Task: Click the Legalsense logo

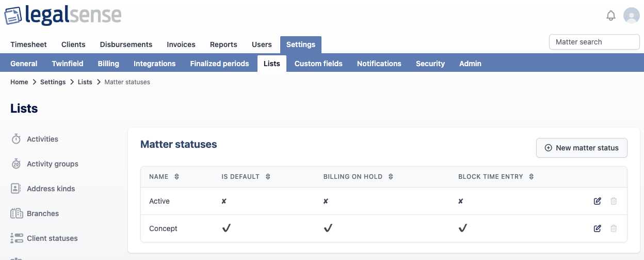Action: click(63, 14)
